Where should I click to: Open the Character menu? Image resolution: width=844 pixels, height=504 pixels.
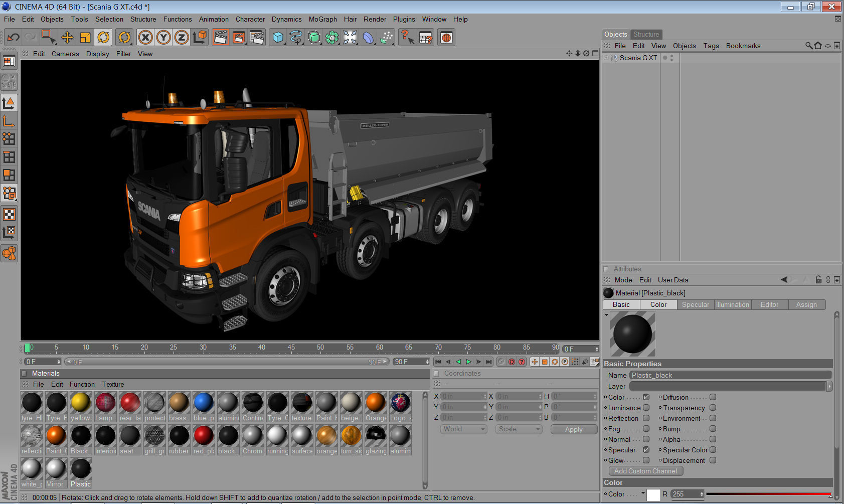(x=250, y=19)
